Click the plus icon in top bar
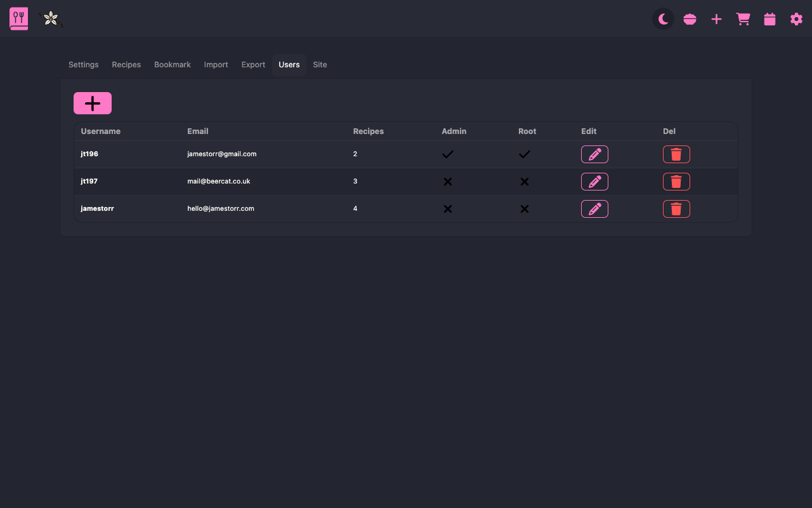The height and width of the screenshot is (508, 812). (717, 19)
